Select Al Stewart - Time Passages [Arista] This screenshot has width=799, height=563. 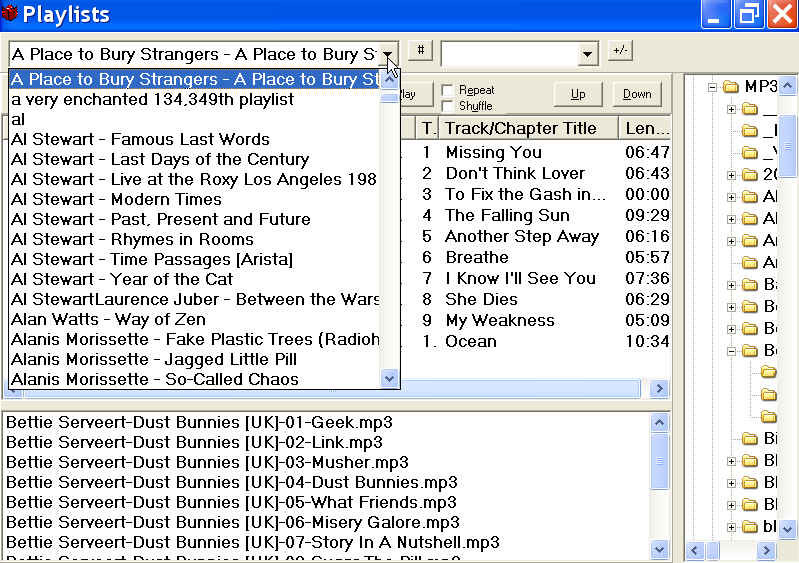pyautogui.click(x=195, y=259)
